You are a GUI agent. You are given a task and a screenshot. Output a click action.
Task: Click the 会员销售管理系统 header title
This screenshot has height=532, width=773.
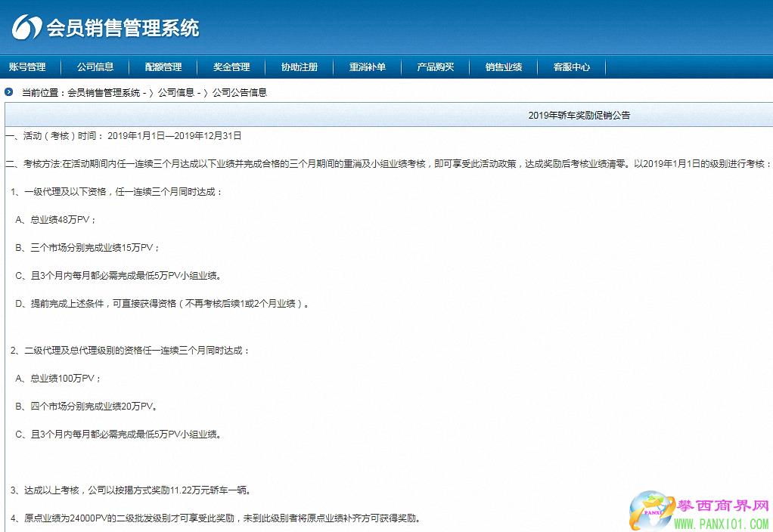pos(123,29)
